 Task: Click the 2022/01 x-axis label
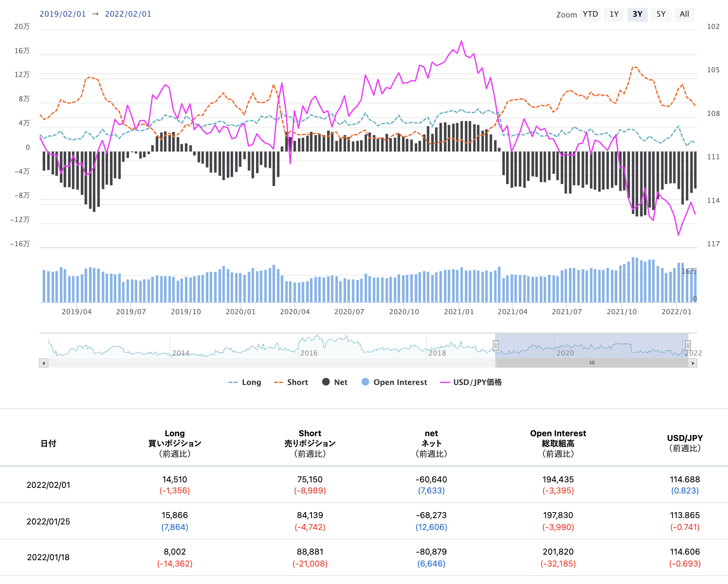click(x=676, y=312)
